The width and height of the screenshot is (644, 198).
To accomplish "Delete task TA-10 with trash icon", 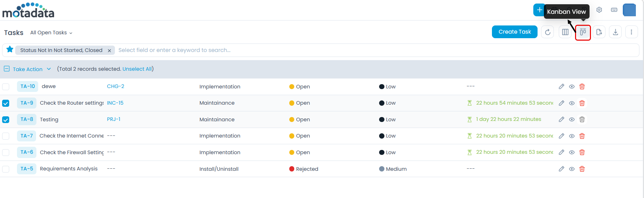I will (x=582, y=87).
